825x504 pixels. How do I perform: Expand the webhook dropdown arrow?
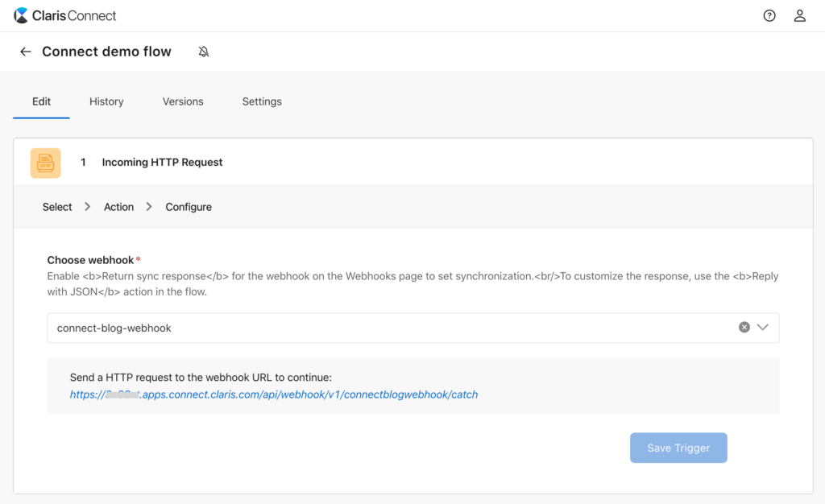(763, 328)
